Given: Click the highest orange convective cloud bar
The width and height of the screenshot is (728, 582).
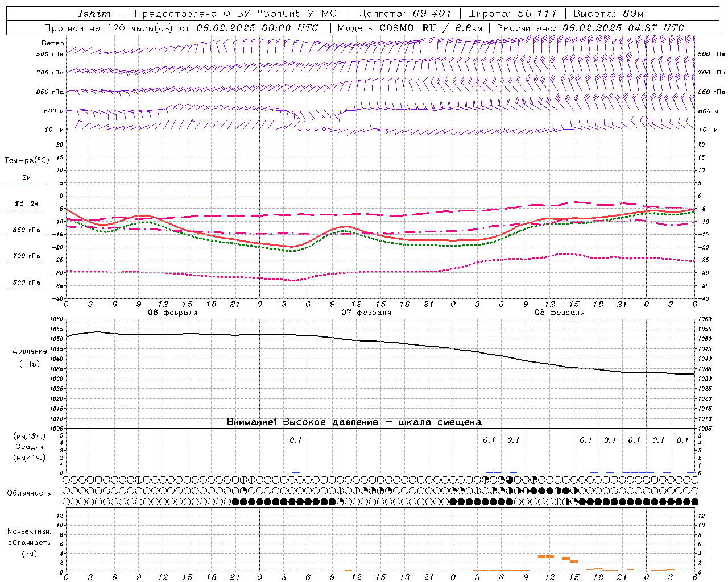Looking at the screenshot, I should (546, 556).
